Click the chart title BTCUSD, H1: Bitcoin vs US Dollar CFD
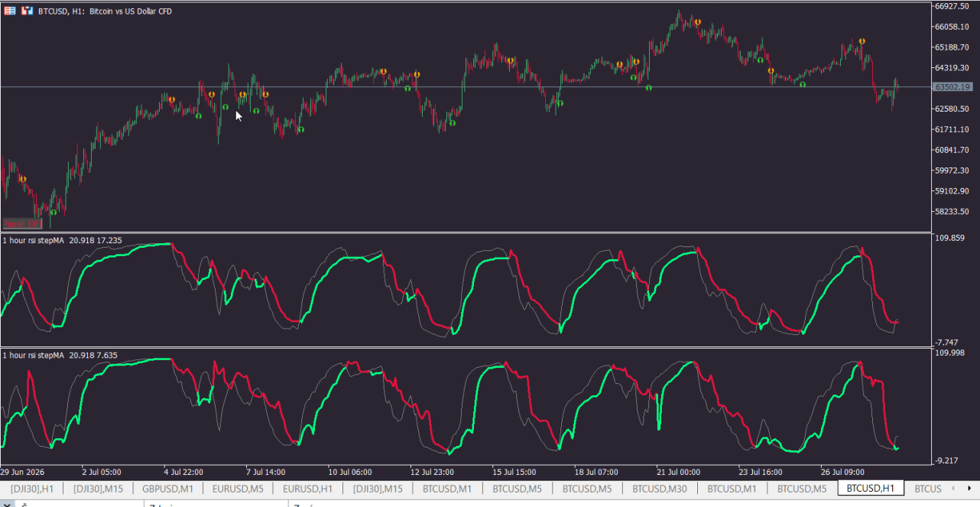Image resolution: width=980 pixels, height=507 pixels. point(105,11)
